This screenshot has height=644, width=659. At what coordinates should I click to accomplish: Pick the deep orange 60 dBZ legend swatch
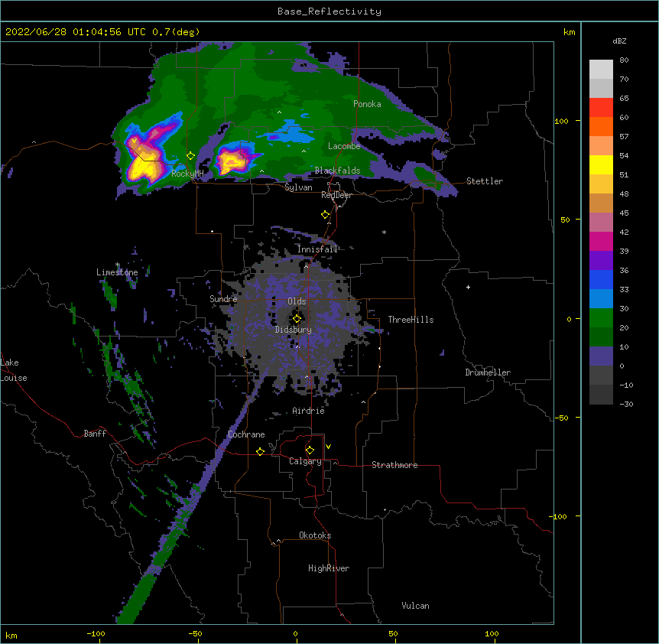point(601,126)
